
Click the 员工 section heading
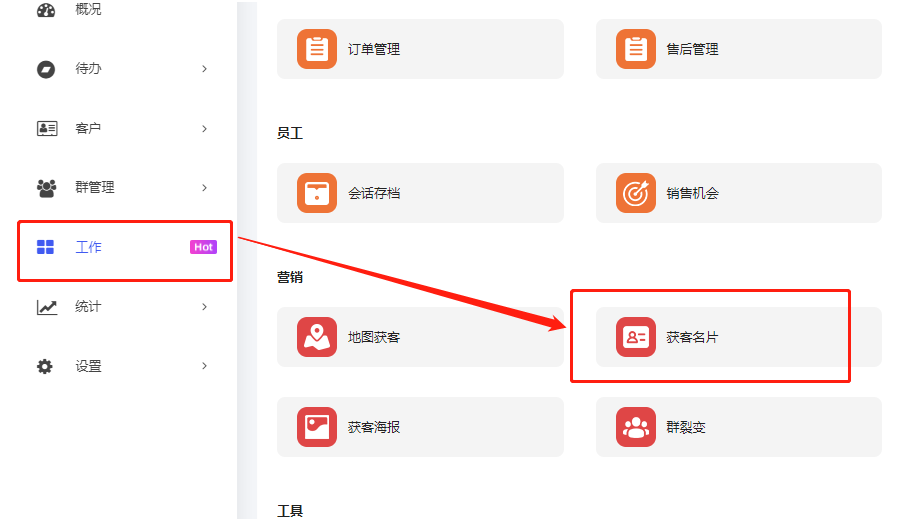pos(290,133)
